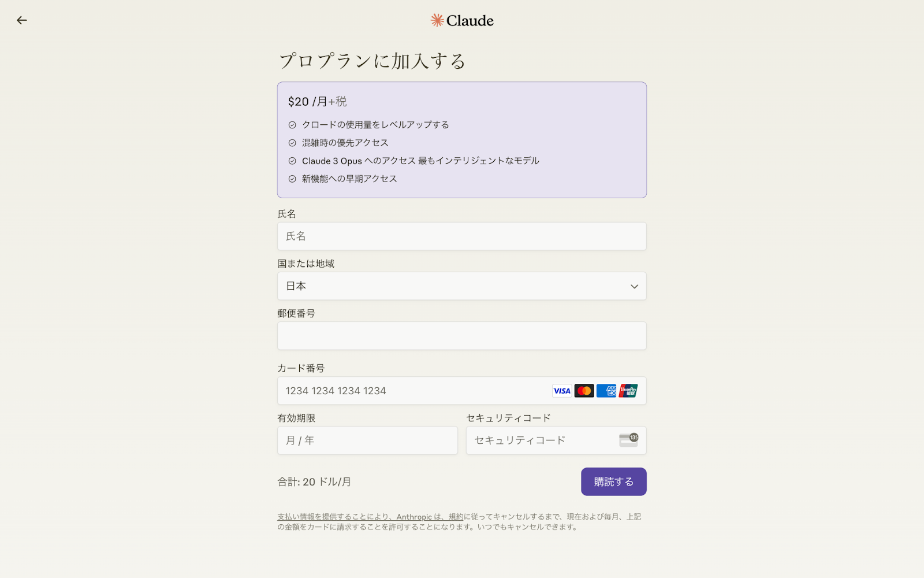The width and height of the screenshot is (924, 578).
Task: Go back using the left arrow icon
Action: 21,20
